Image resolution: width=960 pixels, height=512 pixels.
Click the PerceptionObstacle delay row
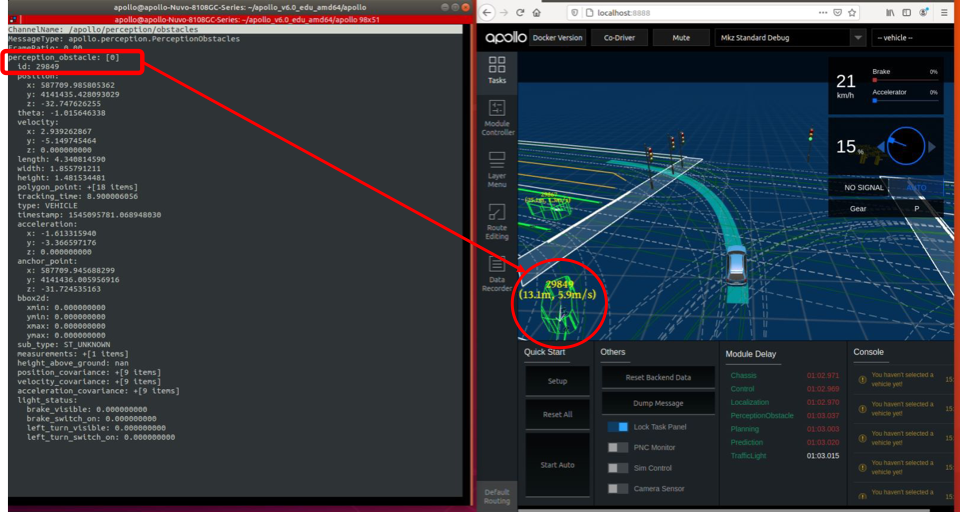(x=784, y=416)
